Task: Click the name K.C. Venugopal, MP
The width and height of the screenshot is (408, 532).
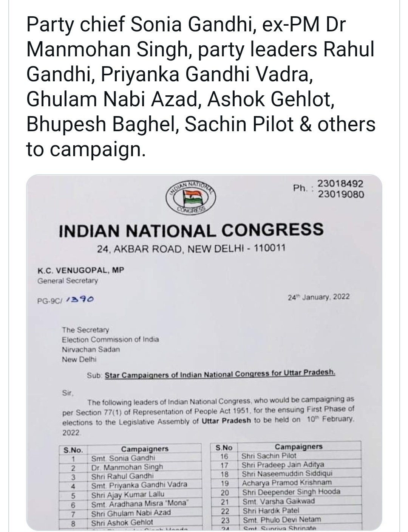Action: tap(80, 270)
